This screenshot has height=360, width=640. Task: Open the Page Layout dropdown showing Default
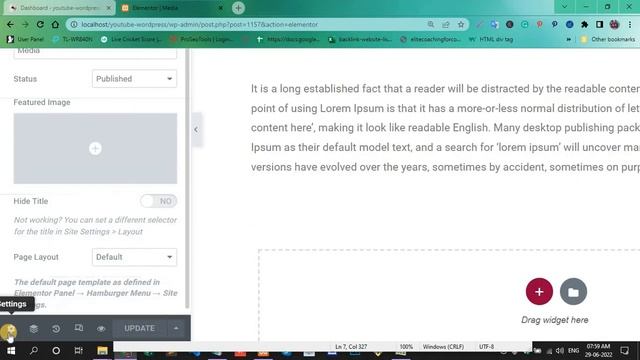[x=134, y=257]
